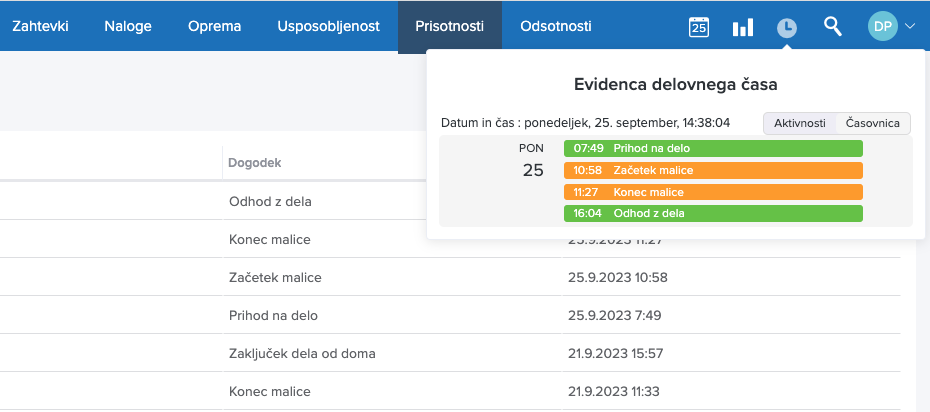Switch to Aktivnosti view

tap(800, 123)
